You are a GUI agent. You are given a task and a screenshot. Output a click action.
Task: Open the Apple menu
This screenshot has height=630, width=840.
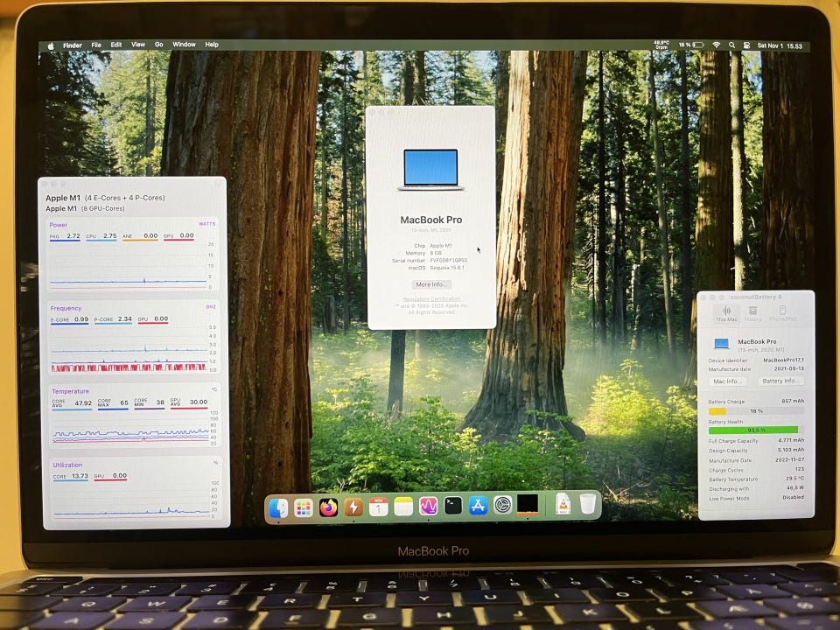pos(51,46)
